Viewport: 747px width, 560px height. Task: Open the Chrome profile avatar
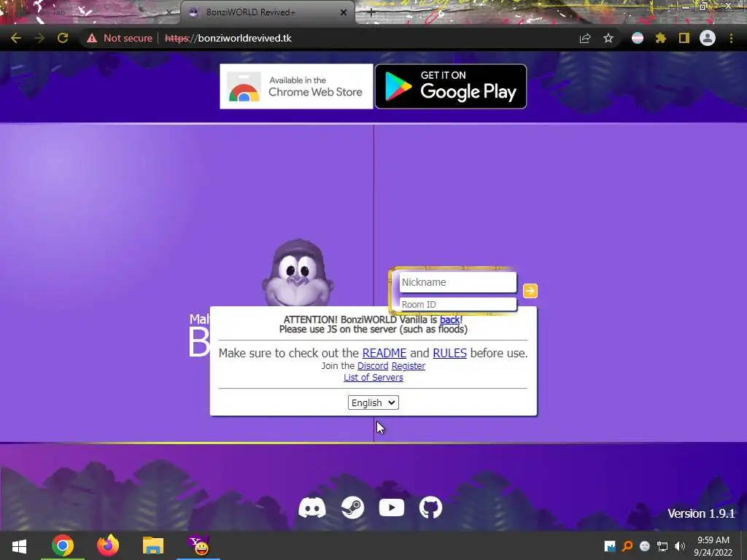pyautogui.click(x=708, y=38)
